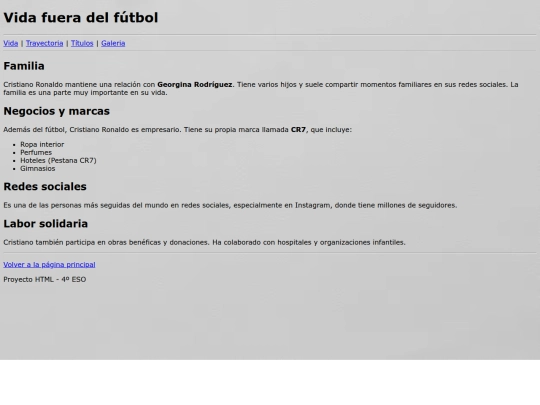
Task: Click the sentence 'Además del fútbol, Cristiano Ronaldo es empresario'
Action: pos(91,130)
